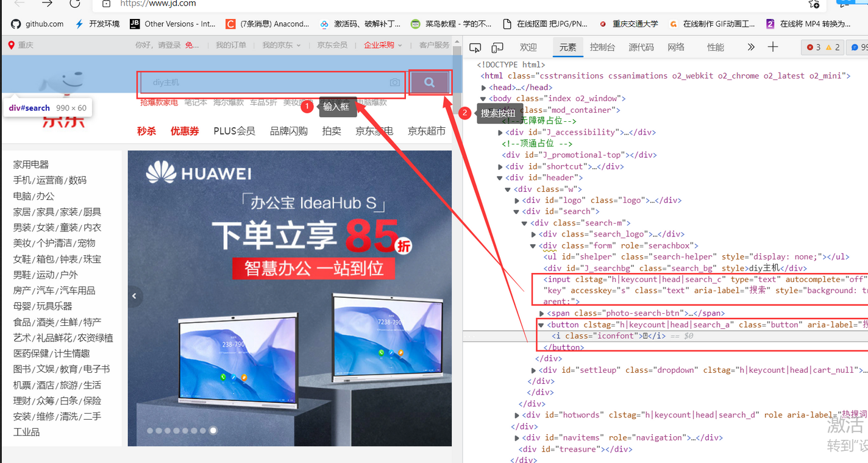Click the browser forward arrow
This screenshot has height=463, width=868.
48,4
